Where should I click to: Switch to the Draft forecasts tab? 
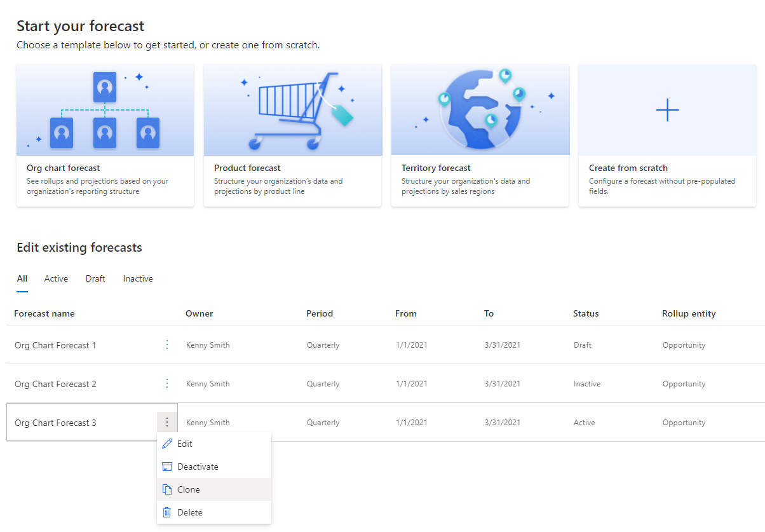[x=95, y=278]
